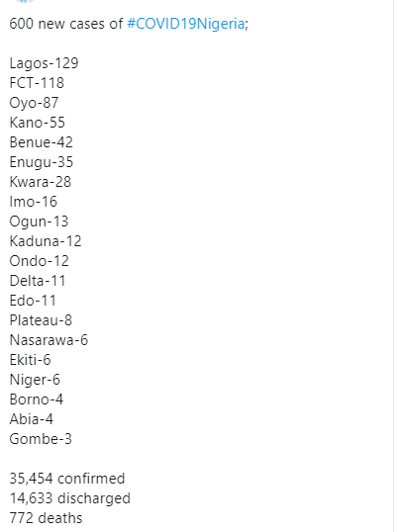Click the '35,454 confirmed' line
The image size is (397, 532).
[x=67, y=479]
